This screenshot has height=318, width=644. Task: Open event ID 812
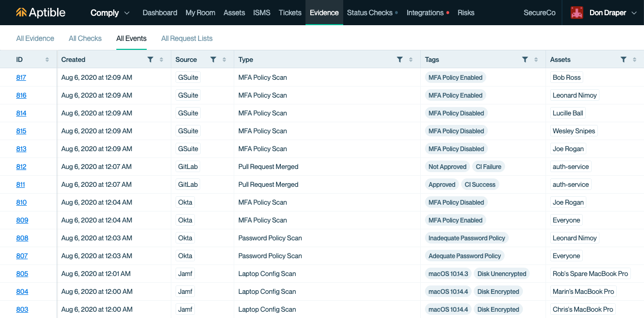point(21,167)
